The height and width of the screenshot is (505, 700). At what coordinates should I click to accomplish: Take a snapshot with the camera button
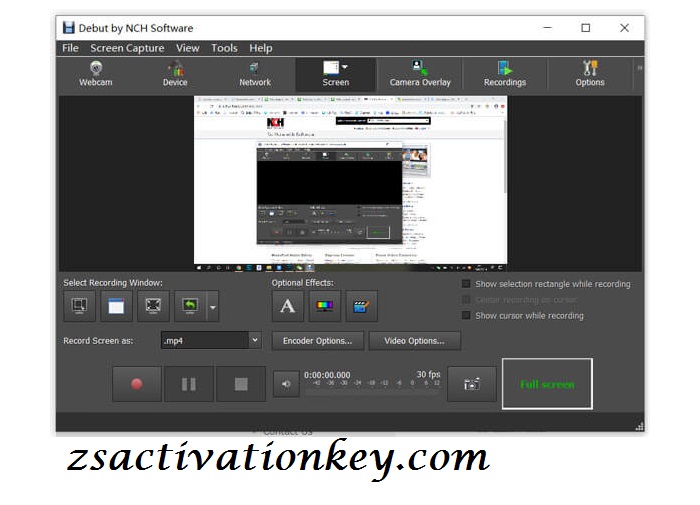tap(472, 384)
